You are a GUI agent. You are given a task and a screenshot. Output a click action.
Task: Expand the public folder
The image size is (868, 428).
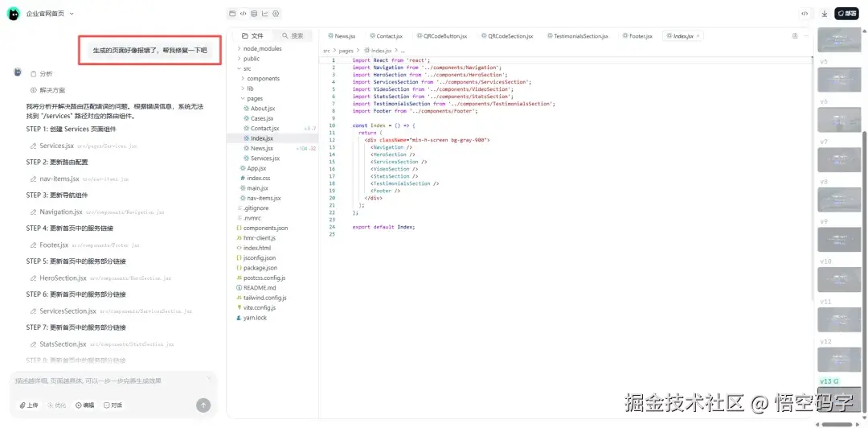248,59
